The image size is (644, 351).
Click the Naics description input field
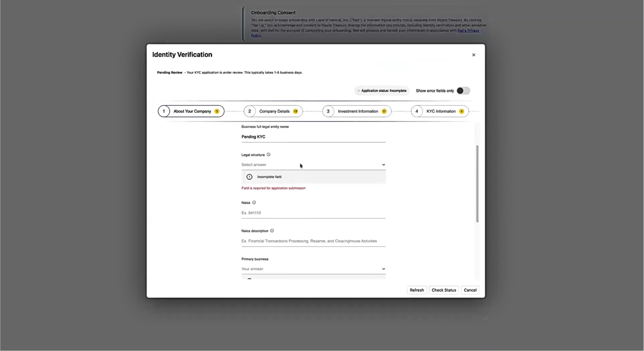pos(313,241)
